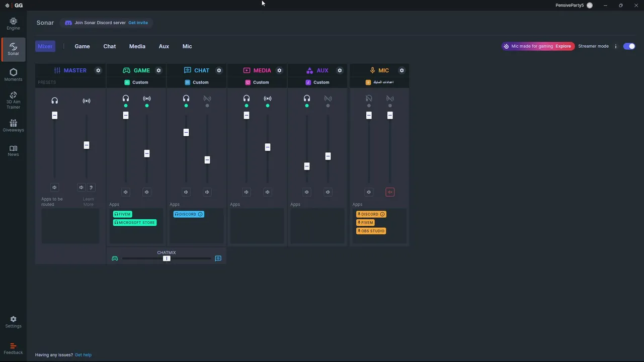Switch to the Media tab
The width and height of the screenshot is (644, 362).
(137, 46)
